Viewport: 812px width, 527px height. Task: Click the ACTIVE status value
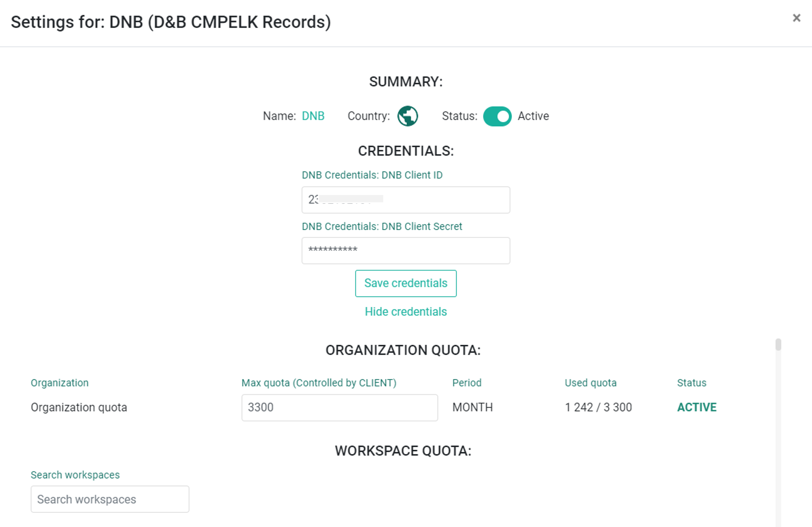tap(697, 407)
